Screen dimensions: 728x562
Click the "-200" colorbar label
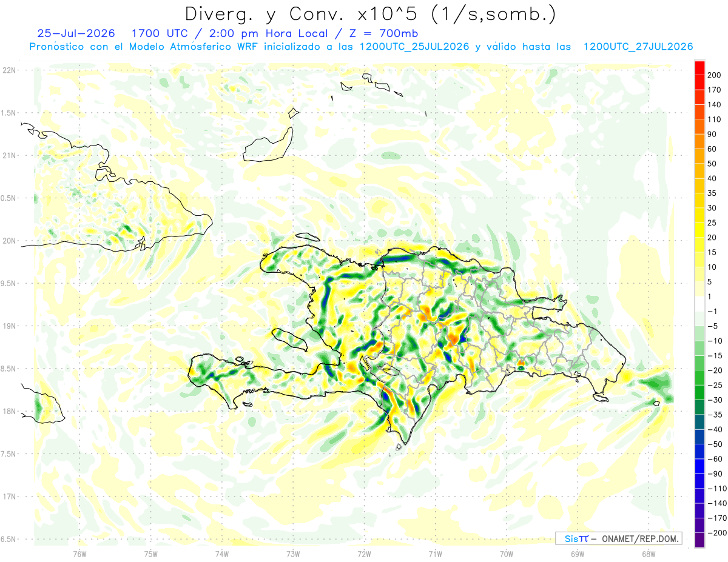717,533
